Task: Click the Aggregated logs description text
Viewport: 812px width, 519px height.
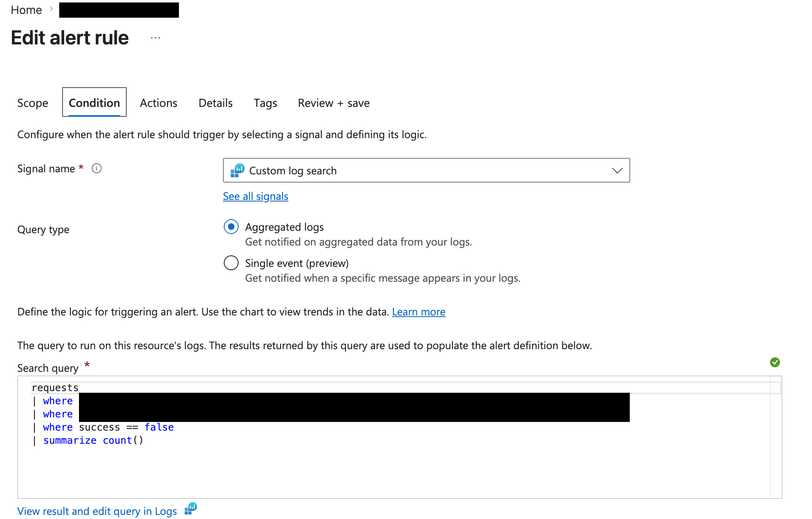Action: (x=358, y=242)
